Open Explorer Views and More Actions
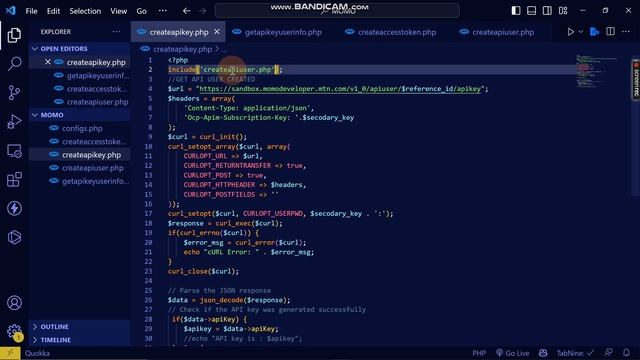The height and width of the screenshot is (360, 640). click(x=116, y=31)
